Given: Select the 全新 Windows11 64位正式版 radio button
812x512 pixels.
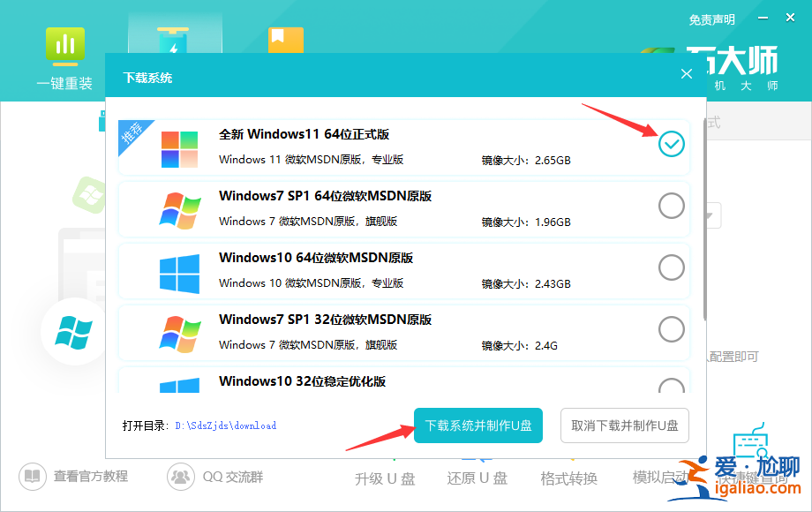Looking at the screenshot, I should (x=671, y=144).
